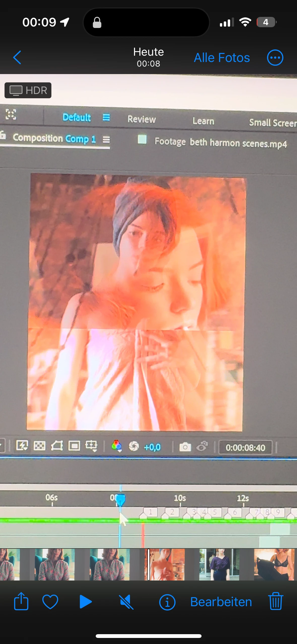Switch to the Review workspace
The width and height of the screenshot is (297, 644).
coord(142,119)
